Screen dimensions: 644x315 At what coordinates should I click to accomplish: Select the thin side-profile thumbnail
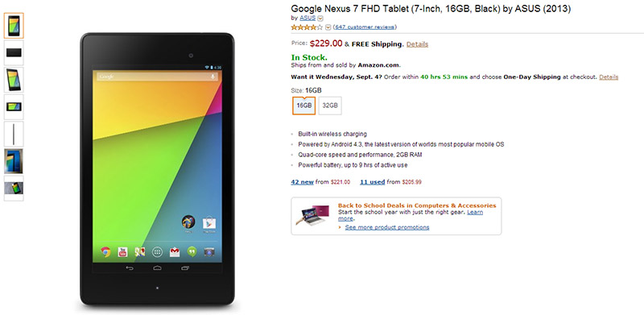tap(14, 134)
